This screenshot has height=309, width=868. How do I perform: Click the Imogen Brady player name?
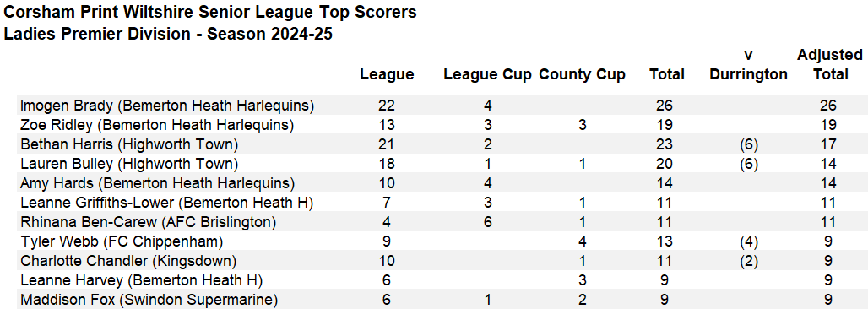pos(167,106)
